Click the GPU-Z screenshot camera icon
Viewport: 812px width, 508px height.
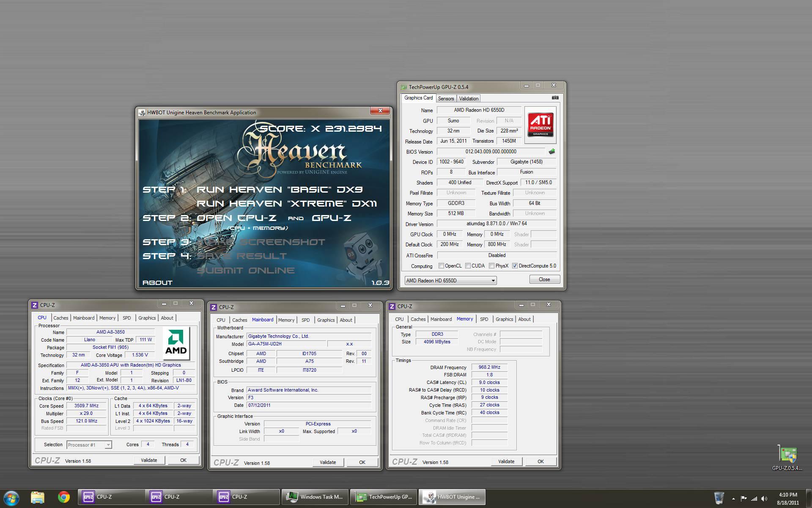(x=555, y=98)
